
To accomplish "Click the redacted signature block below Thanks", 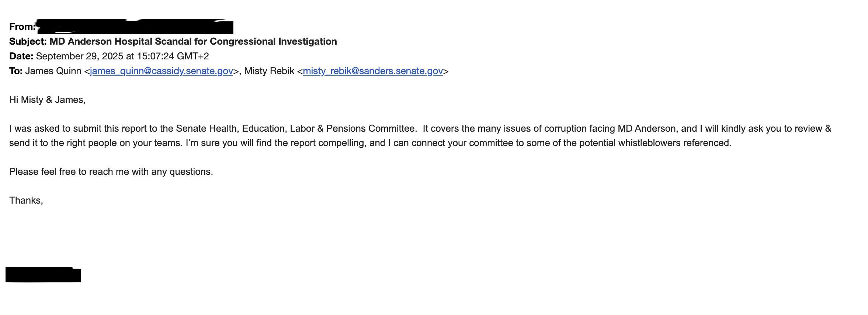I will click(x=43, y=275).
